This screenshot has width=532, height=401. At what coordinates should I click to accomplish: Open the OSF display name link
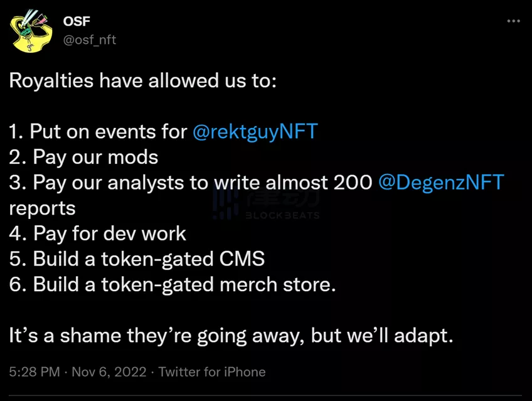(x=77, y=22)
